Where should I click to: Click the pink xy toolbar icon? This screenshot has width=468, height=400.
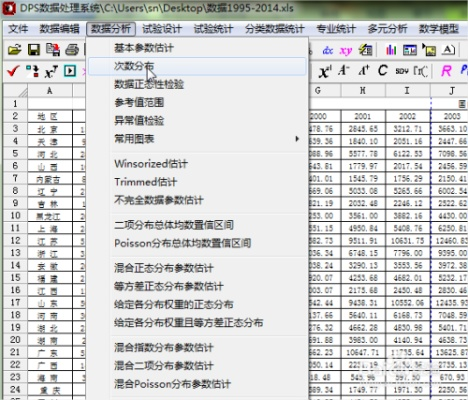pos(346,50)
